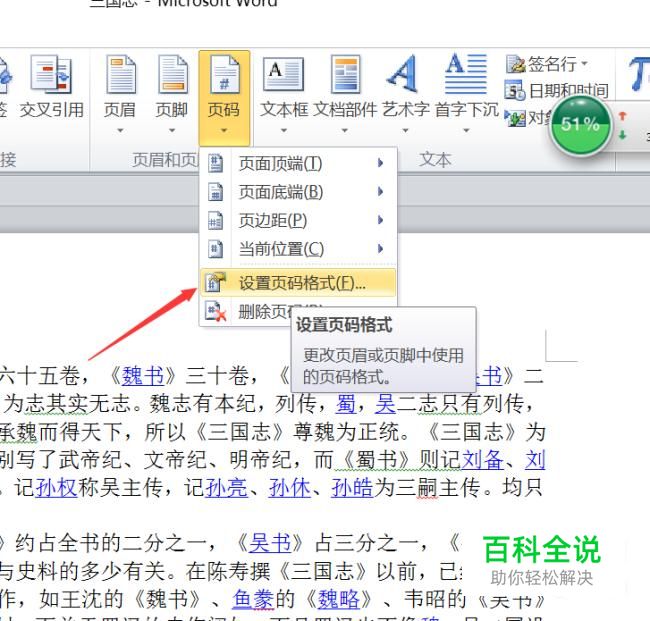Open the 刘备 hyperlink

click(482, 460)
